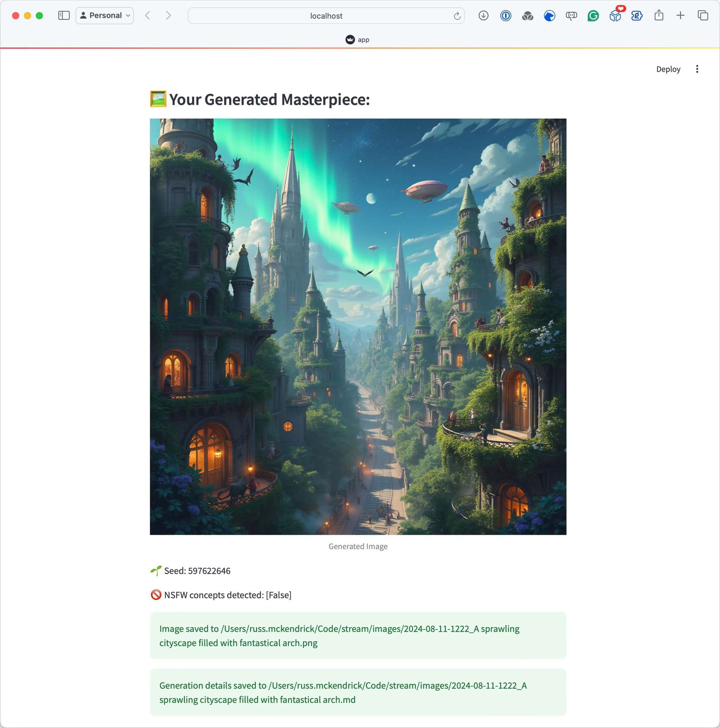Go forward to next page
The image size is (720, 728).
168,15
